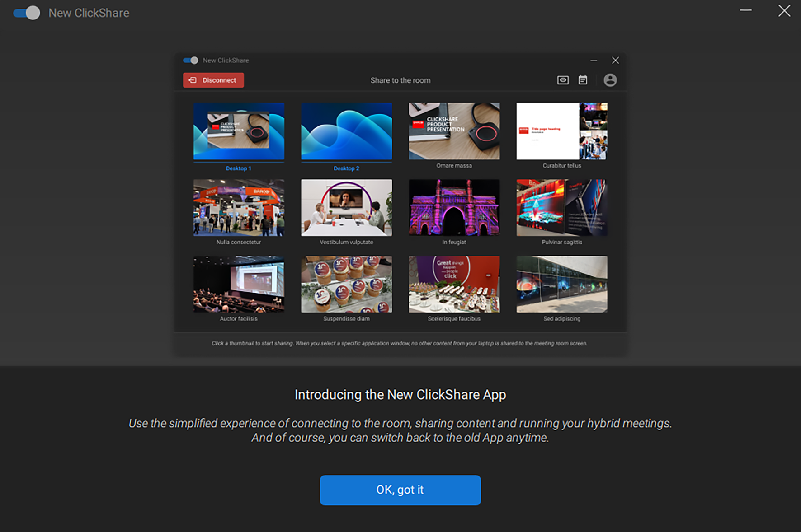
Task: Click the Desktop 1 label text
Action: point(239,168)
